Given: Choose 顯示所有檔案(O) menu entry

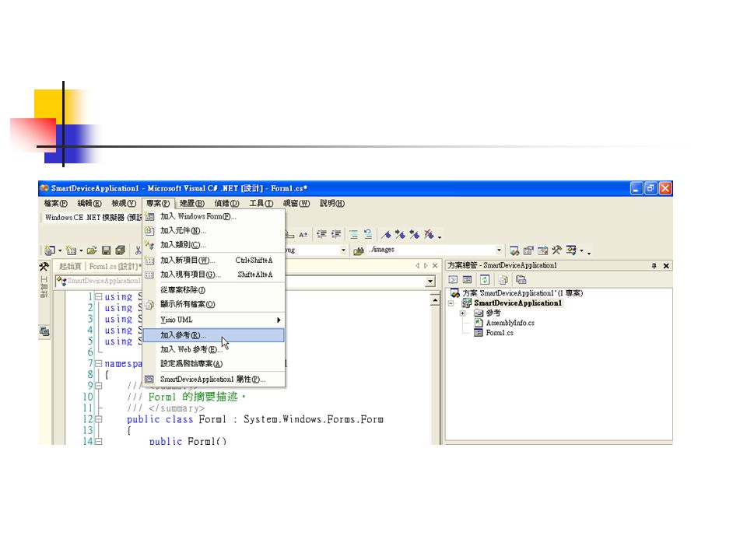Looking at the screenshot, I should (x=214, y=304).
